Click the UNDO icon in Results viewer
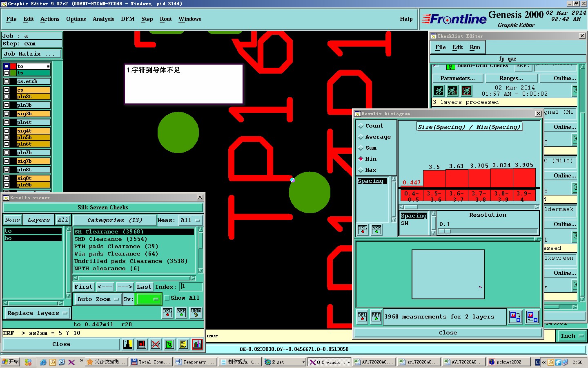Viewport: 588px width, 368px height. tap(196, 313)
